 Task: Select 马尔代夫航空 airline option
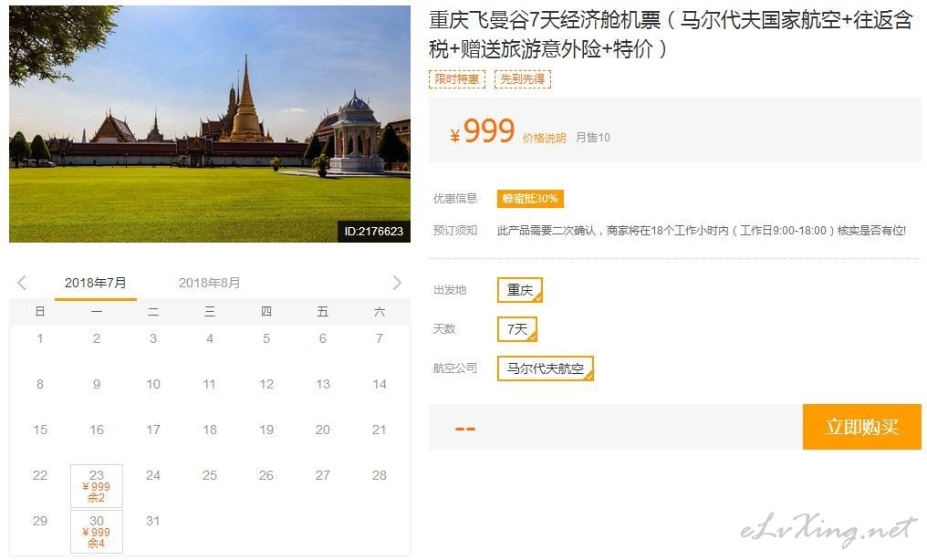pos(545,368)
